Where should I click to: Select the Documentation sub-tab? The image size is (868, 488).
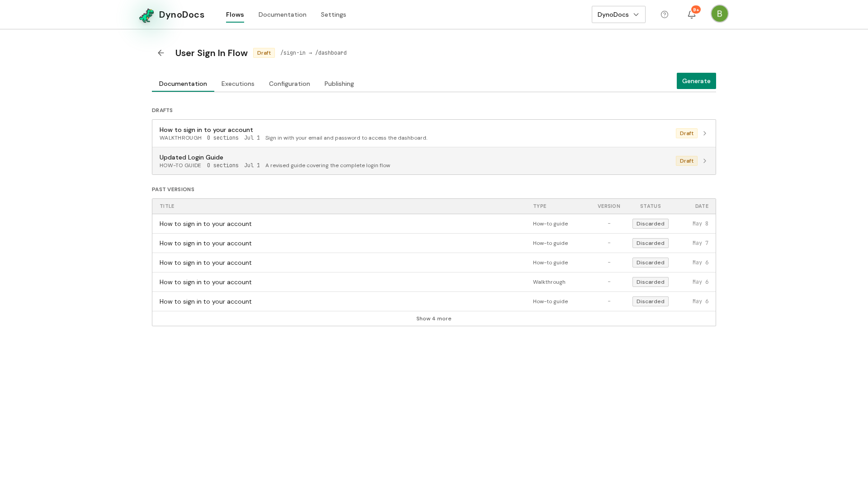183,84
